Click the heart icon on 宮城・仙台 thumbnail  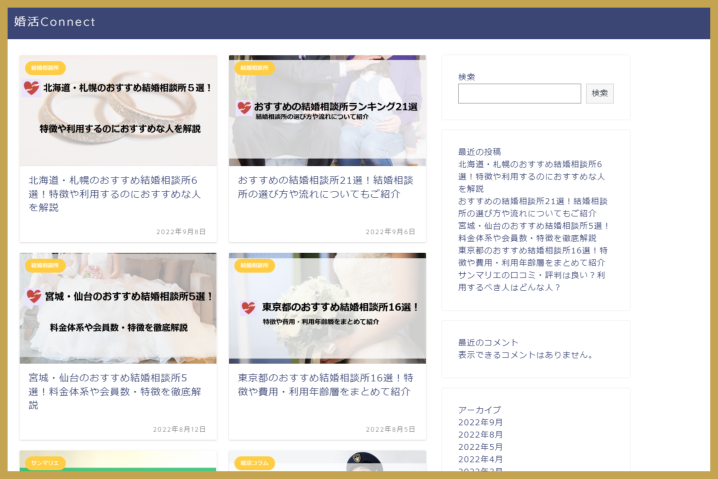click(33, 296)
